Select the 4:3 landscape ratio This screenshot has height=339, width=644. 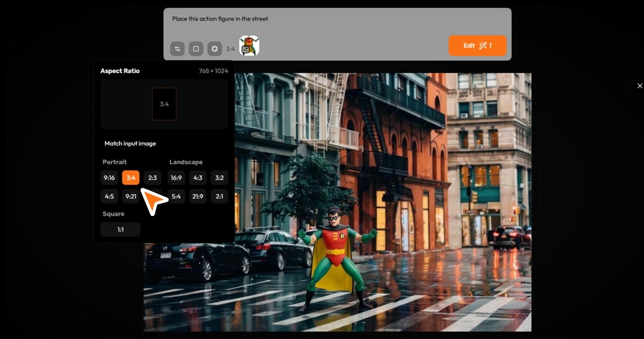197,177
